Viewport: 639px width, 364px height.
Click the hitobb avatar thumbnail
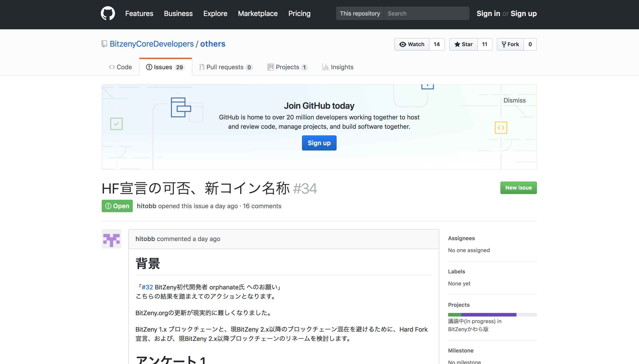click(x=111, y=239)
